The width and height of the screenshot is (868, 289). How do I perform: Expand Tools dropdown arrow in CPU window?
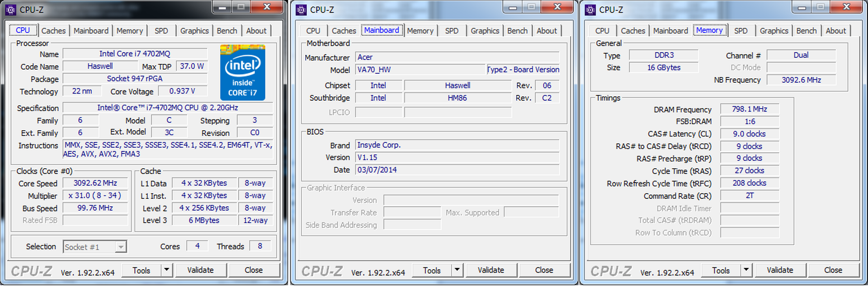(x=166, y=270)
